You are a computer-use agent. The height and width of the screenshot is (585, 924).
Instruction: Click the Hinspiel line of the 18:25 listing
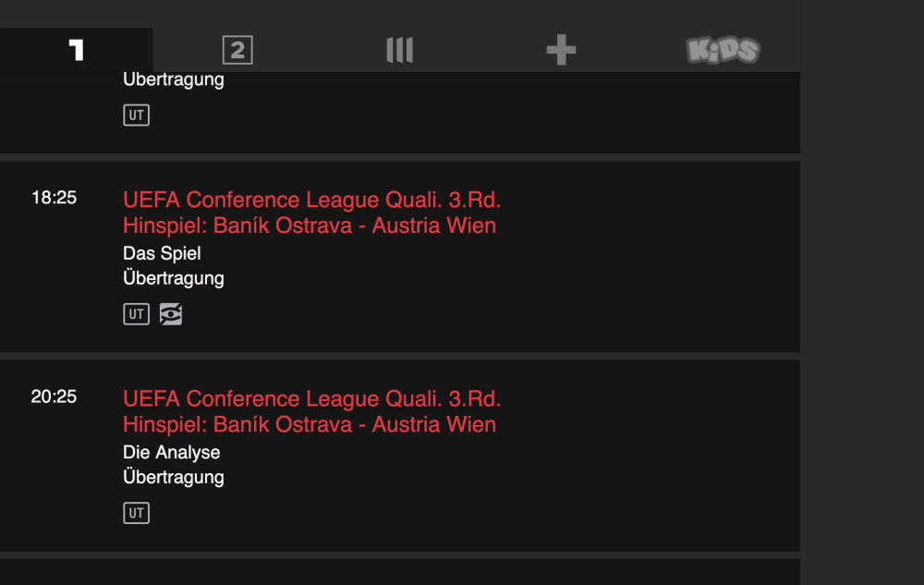tap(310, 225)
